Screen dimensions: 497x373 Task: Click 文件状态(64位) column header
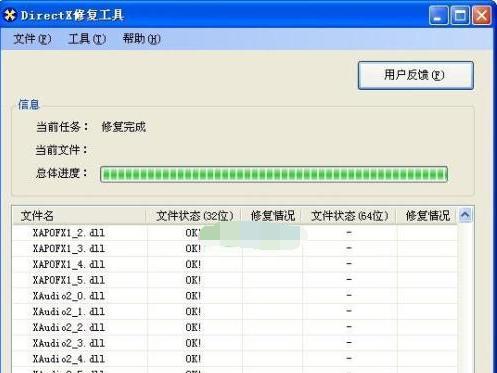click(349, 216)
